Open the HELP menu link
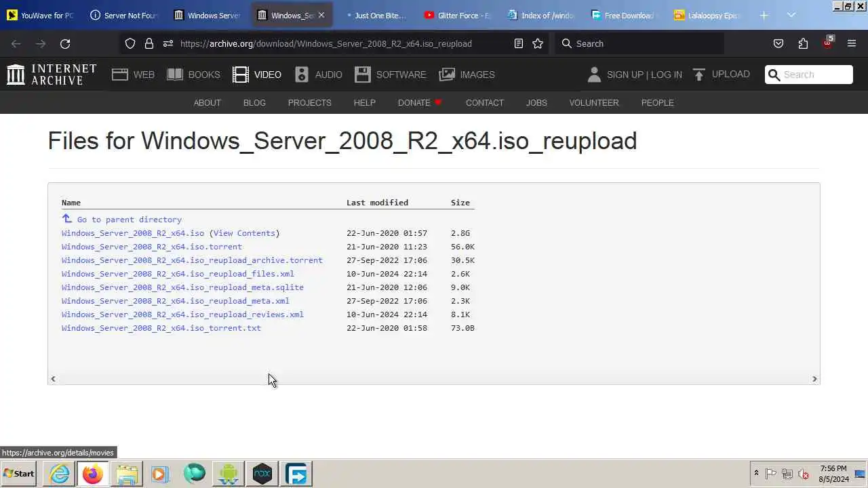 [x=364, y=103]
